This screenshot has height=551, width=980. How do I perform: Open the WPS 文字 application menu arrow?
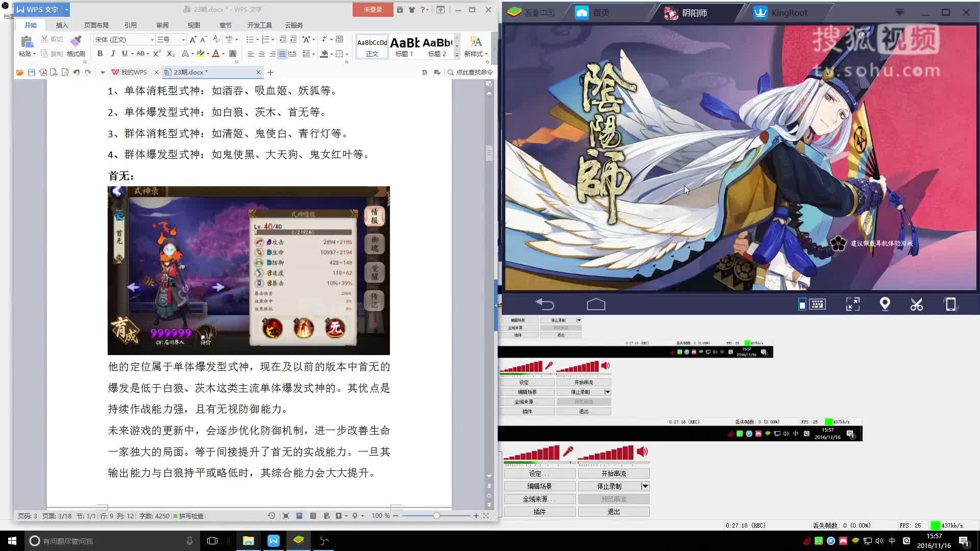click(66, 10)
